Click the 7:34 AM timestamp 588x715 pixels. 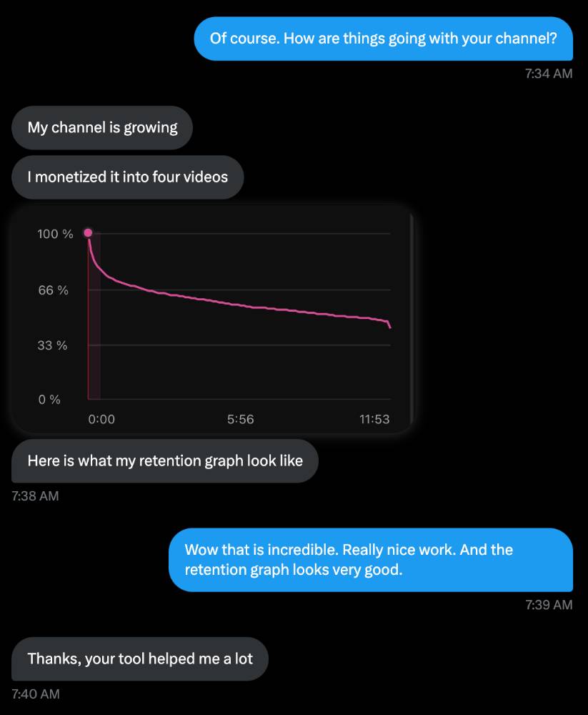pyautogui.click(x=548, y=73)
